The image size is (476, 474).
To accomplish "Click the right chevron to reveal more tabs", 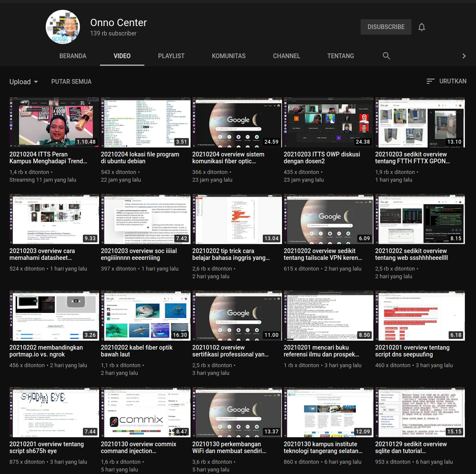I will click(x=464, y=56).
